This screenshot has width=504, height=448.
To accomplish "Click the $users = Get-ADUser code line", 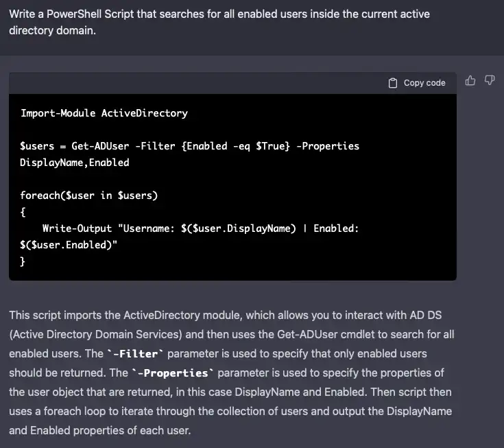I will (x=190, y=146).
